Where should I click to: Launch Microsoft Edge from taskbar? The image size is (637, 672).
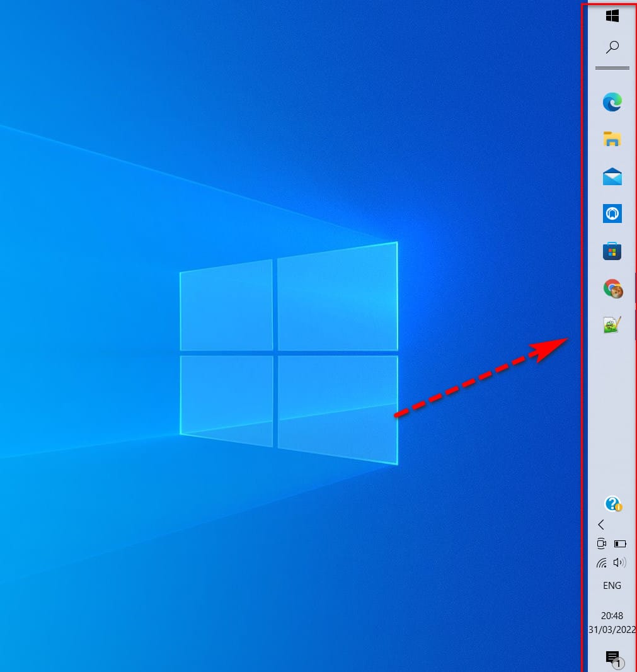click(x=612, y=102)
